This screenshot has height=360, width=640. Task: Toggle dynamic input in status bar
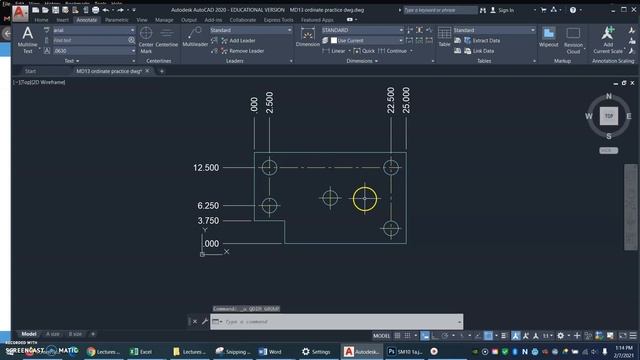coord(425,336)
